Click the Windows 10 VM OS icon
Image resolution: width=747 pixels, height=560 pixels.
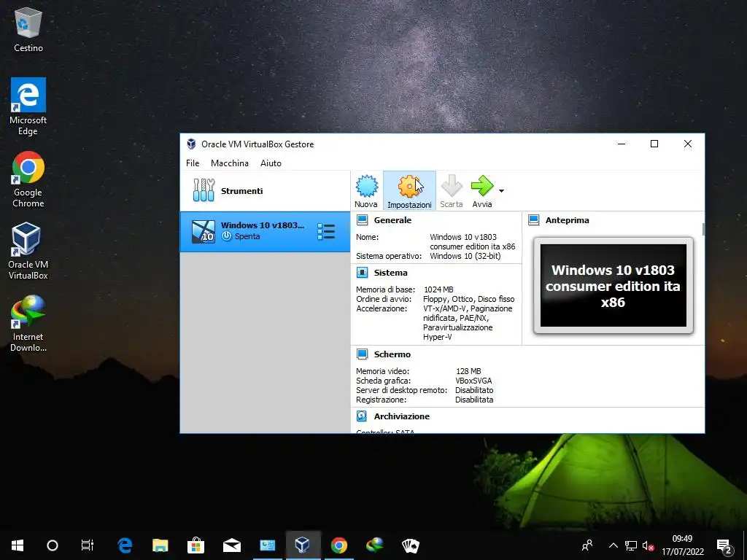[x=204, y=231]
